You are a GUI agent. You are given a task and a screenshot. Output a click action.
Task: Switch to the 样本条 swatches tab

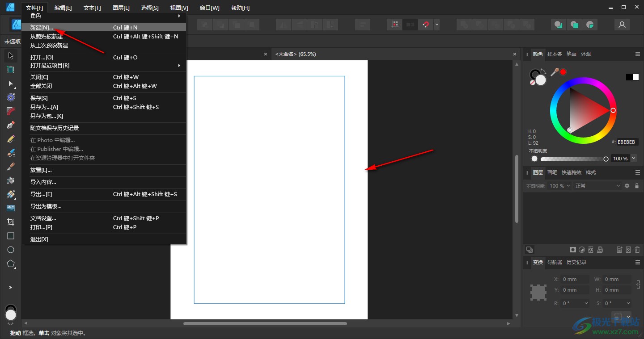pos(555,54)
